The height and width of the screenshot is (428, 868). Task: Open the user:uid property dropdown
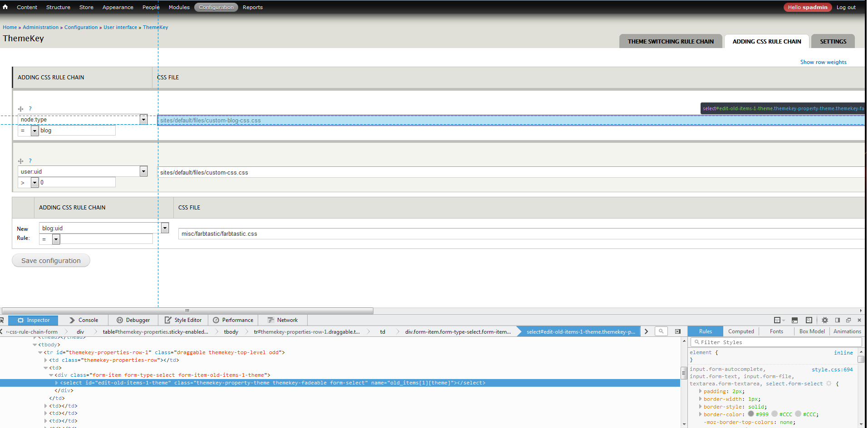(83, 171)
